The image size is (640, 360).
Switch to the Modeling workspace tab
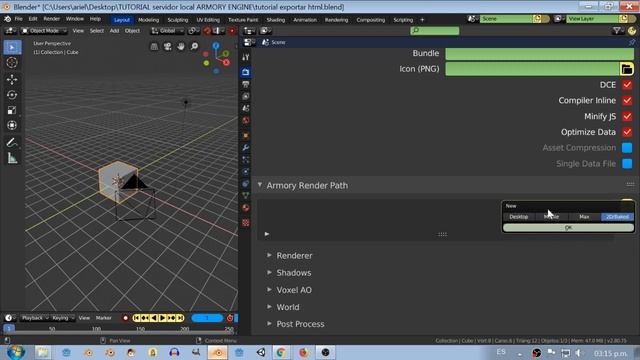[149, 20]
